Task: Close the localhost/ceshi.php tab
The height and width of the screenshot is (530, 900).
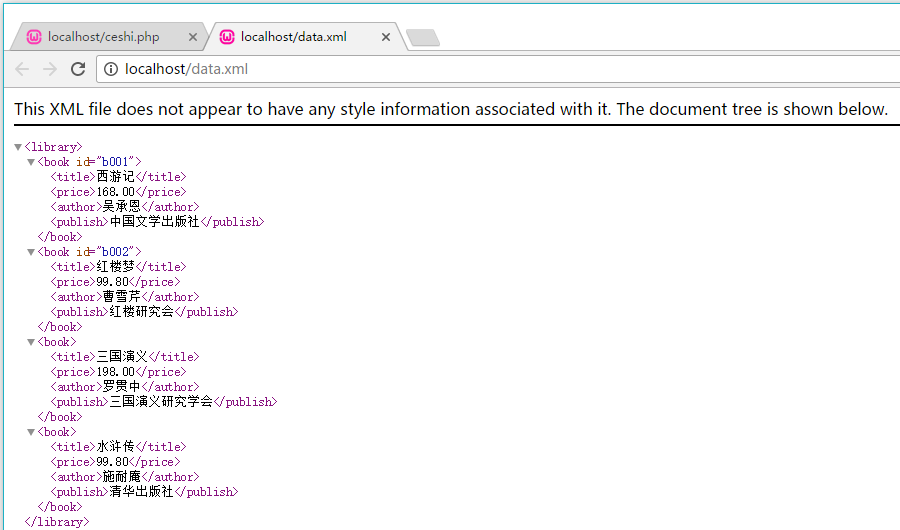Action: pos(193,37)
